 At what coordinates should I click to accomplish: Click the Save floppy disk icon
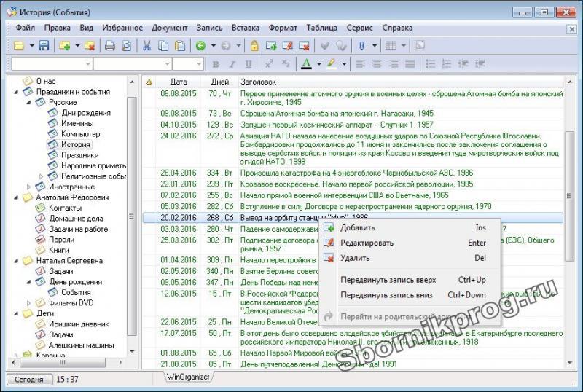[44, 46]
